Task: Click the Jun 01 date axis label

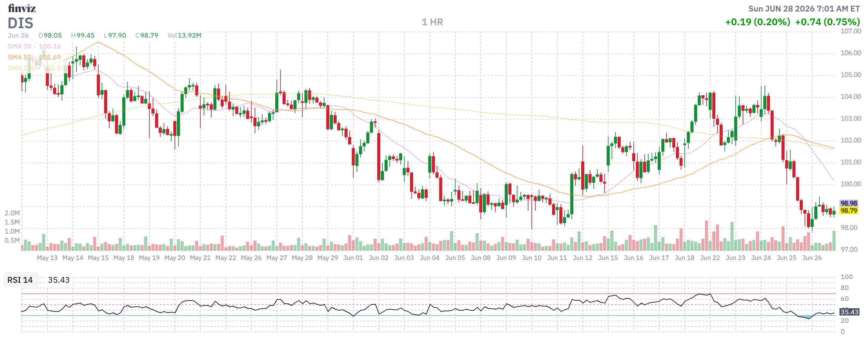Action: 353,258
